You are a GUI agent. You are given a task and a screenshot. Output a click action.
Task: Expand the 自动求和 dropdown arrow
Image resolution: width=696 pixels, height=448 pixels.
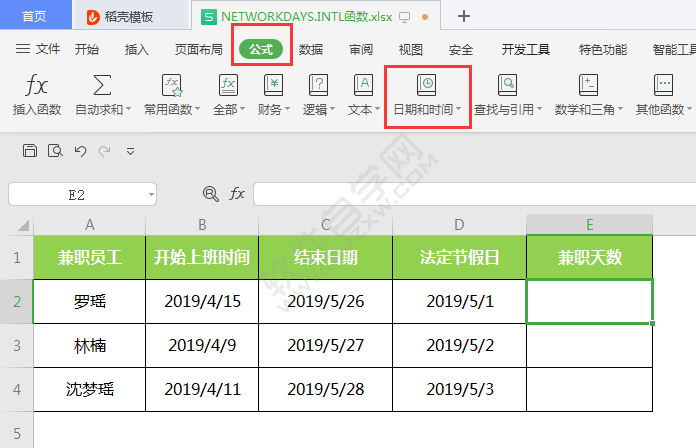(129, 109)
